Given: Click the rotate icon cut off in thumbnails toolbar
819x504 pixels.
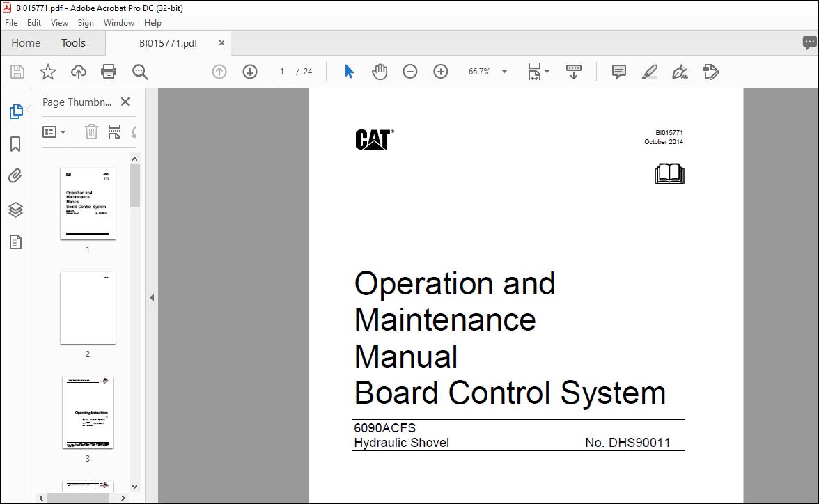Looking at the screenshot, I should [x=134, y=132].
